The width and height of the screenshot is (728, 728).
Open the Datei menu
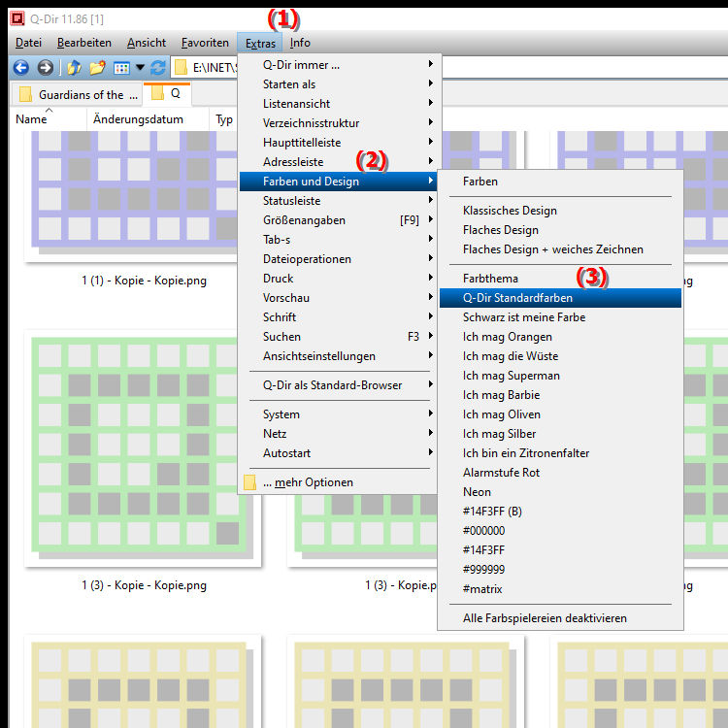(28, 43)
